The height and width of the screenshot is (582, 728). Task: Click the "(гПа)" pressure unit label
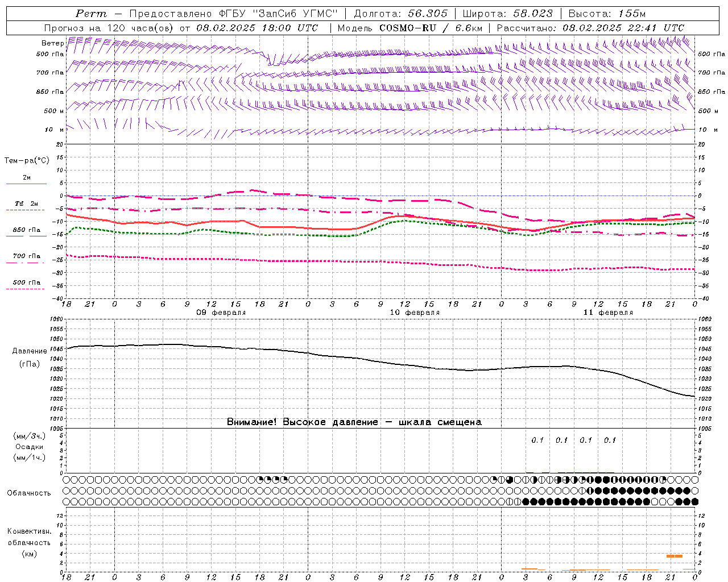tap(30, 364)
